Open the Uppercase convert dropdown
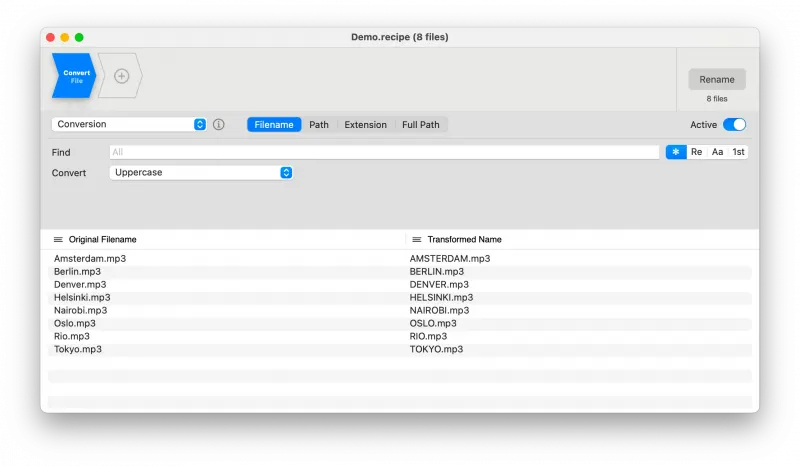 (x=201, y=173)
